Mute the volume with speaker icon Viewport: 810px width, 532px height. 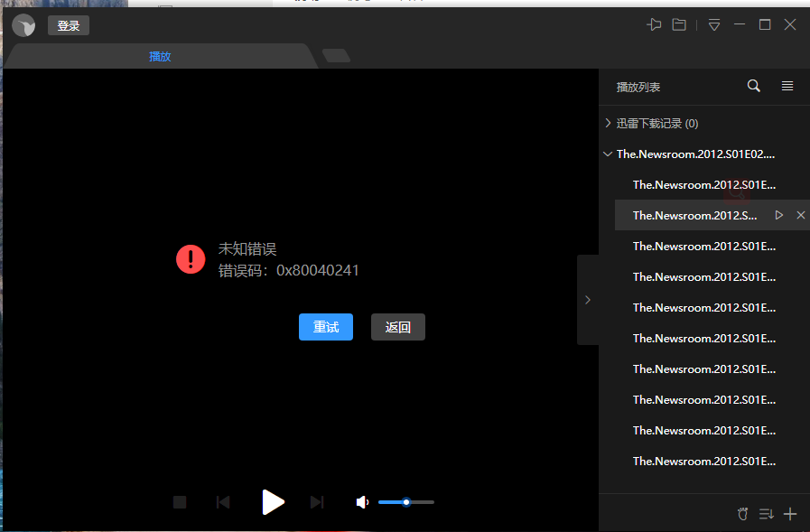[362, 501]
